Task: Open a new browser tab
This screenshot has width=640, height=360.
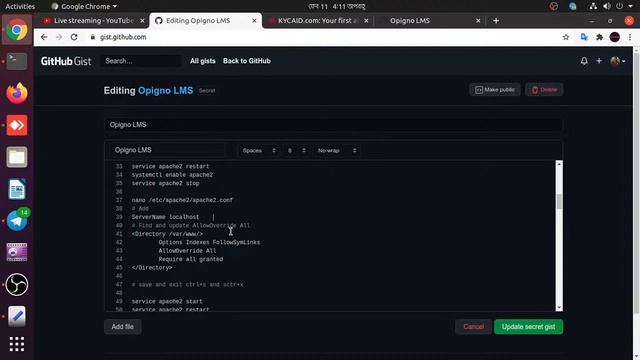Action: click(496, 20)
